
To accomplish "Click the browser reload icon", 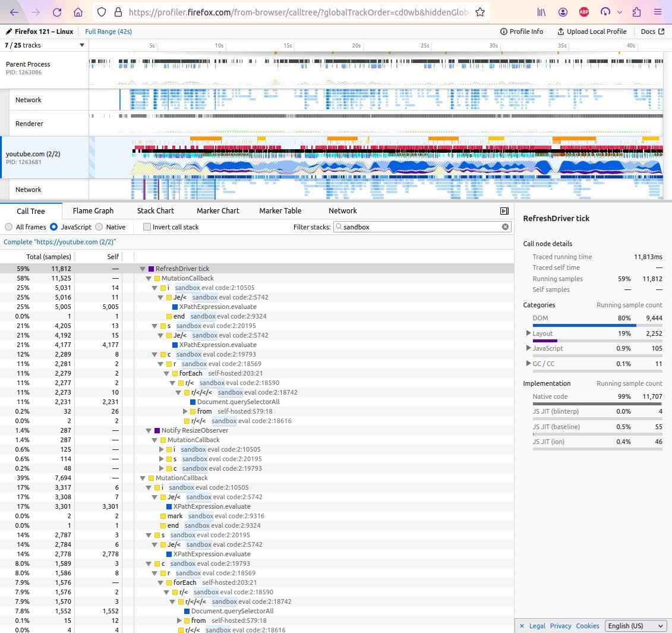I will 57,12.
